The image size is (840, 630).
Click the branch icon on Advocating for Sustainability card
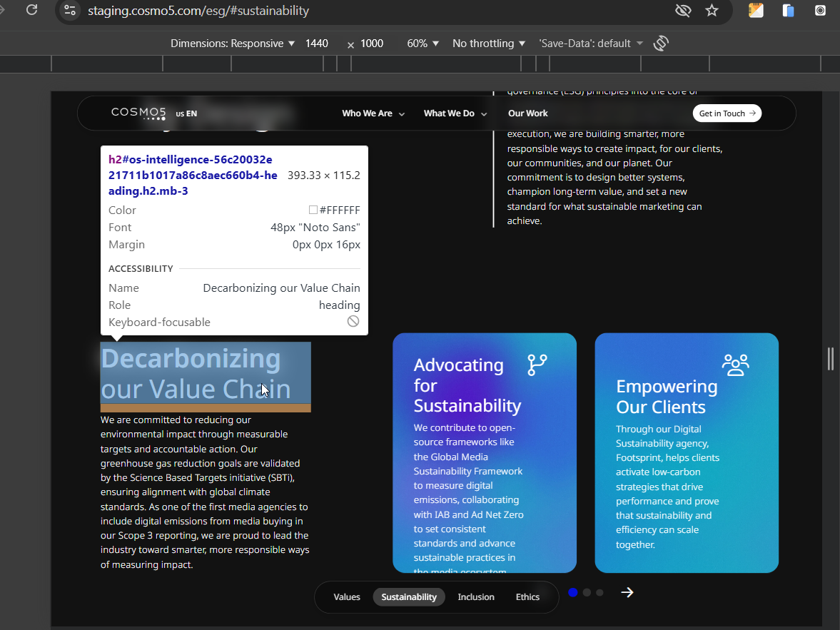click(x=537, y=365)
